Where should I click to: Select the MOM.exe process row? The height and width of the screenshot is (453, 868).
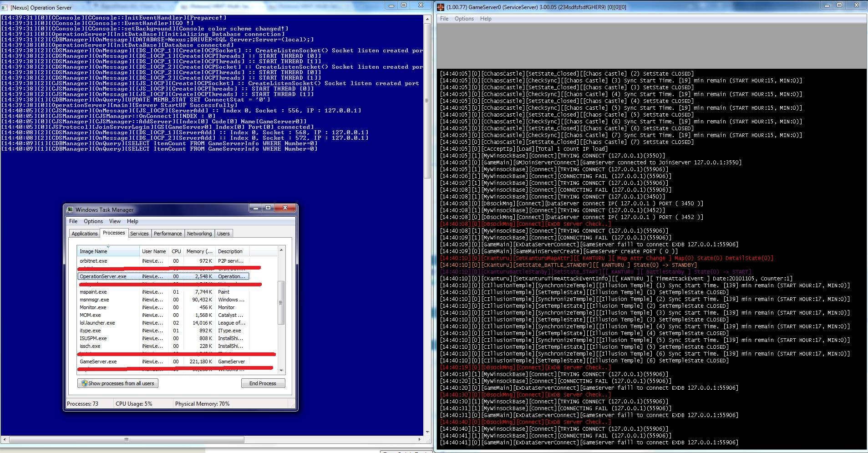tap(163, 315)
